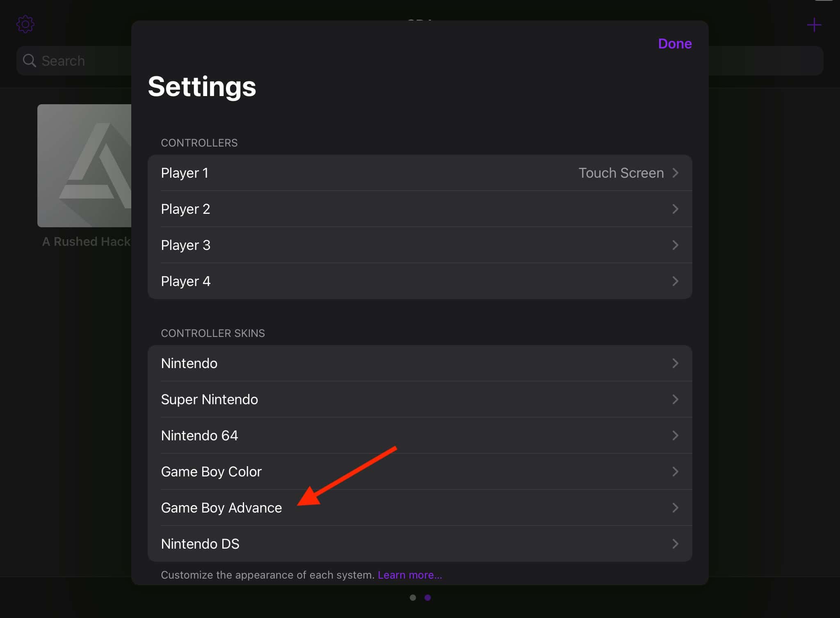
Task: Navigate to Controllers section
Action: (200, 142)
